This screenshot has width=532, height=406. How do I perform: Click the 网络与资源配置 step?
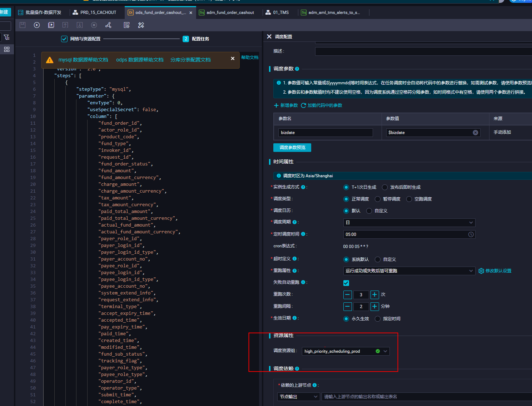pos(81,39)
